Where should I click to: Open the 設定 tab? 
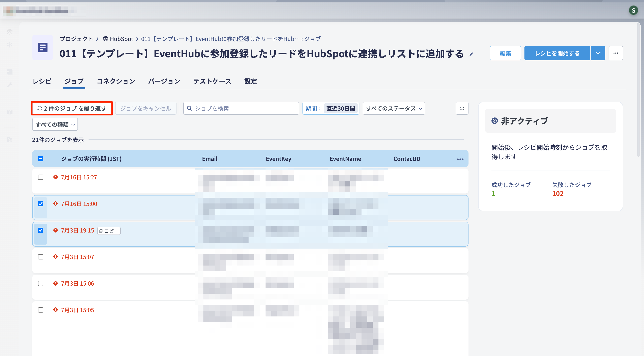(251, 81)
